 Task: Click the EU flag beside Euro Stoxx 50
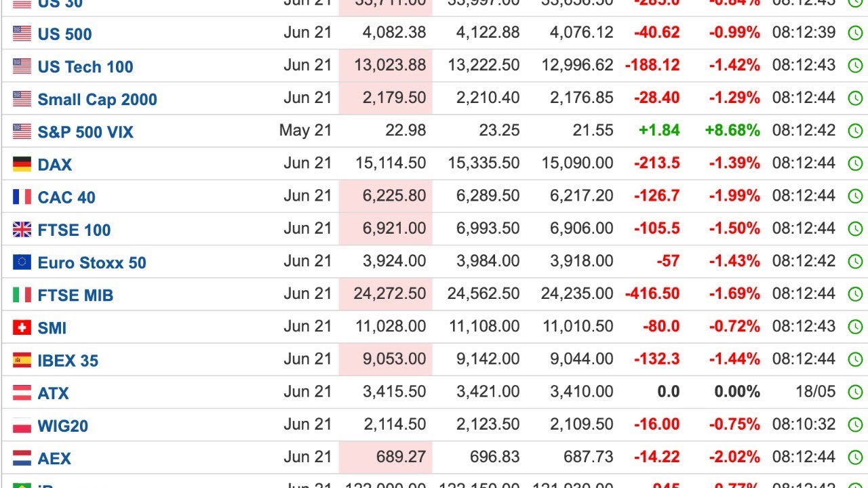(22, 262)
